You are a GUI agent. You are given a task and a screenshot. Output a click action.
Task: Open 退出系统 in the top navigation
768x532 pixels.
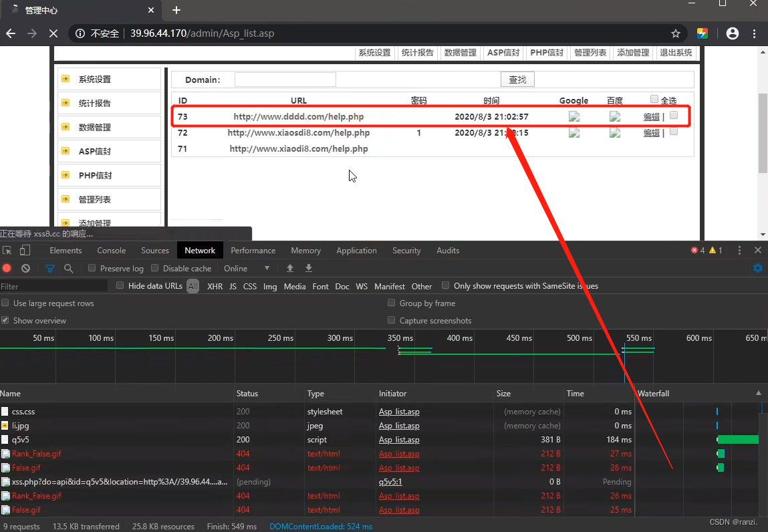[x=676, y=52]
